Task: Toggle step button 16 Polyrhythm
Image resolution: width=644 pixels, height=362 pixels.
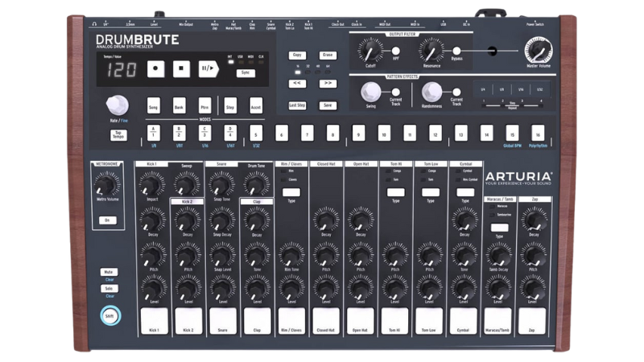Action: click(538, 133)
